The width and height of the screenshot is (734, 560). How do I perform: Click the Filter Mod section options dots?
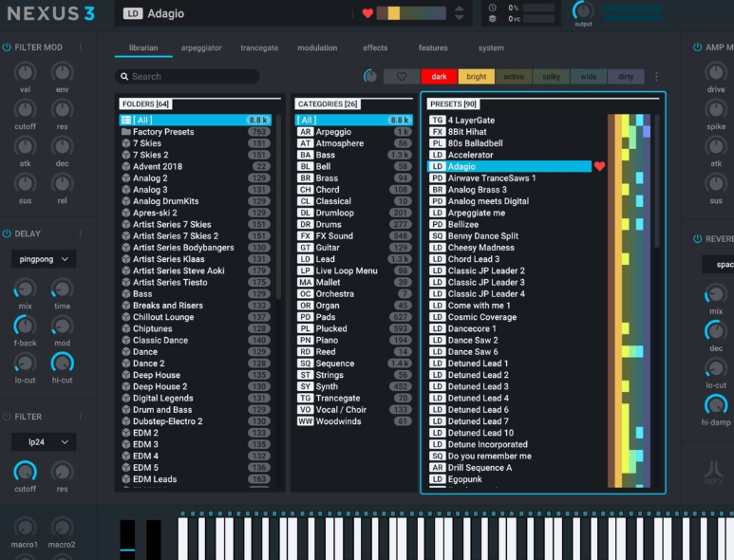tap(80, 47)
